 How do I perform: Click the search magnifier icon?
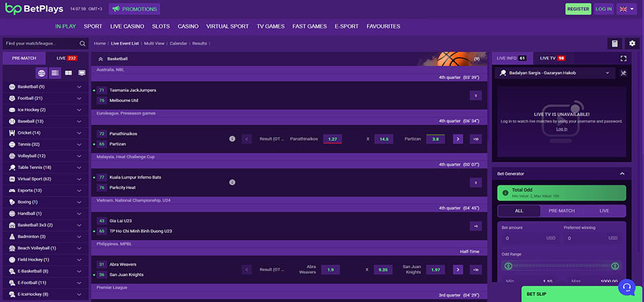pyautogui.click(x=83, y=44)
